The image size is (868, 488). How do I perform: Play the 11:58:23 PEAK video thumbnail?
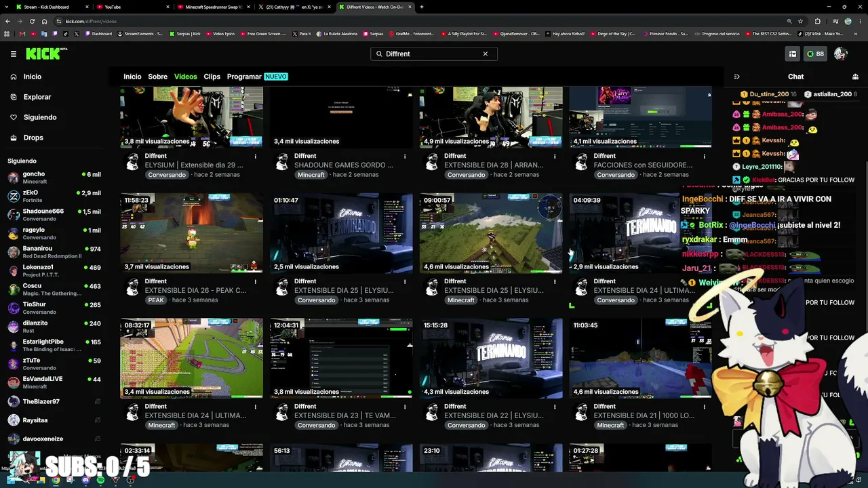pos(192,233)
